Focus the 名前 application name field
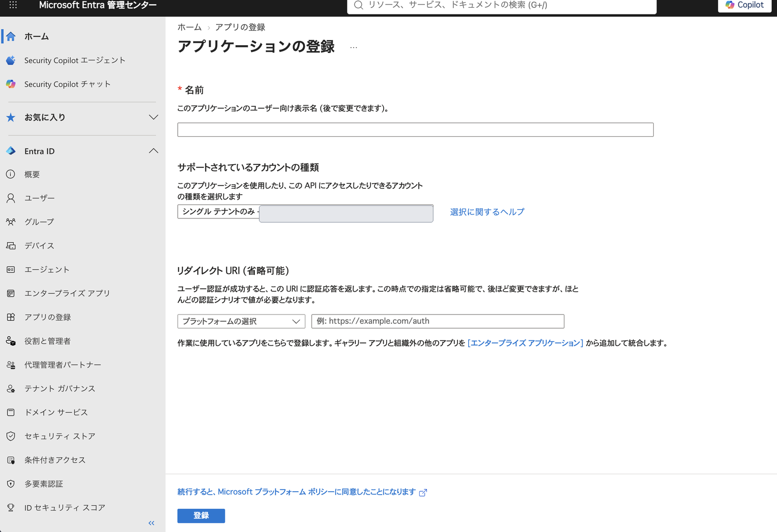This screenshot has height=532, width=777. [x=415, y=130]
